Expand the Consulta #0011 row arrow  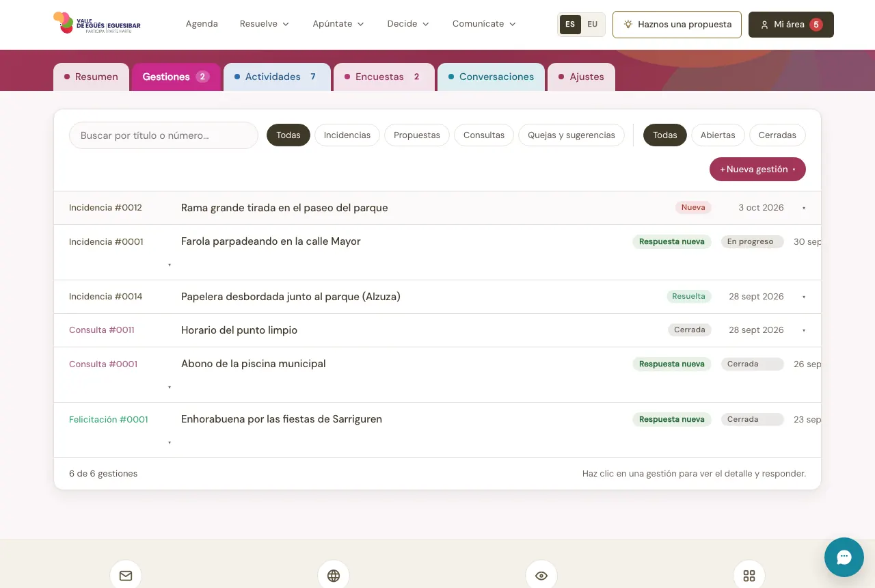804,330
